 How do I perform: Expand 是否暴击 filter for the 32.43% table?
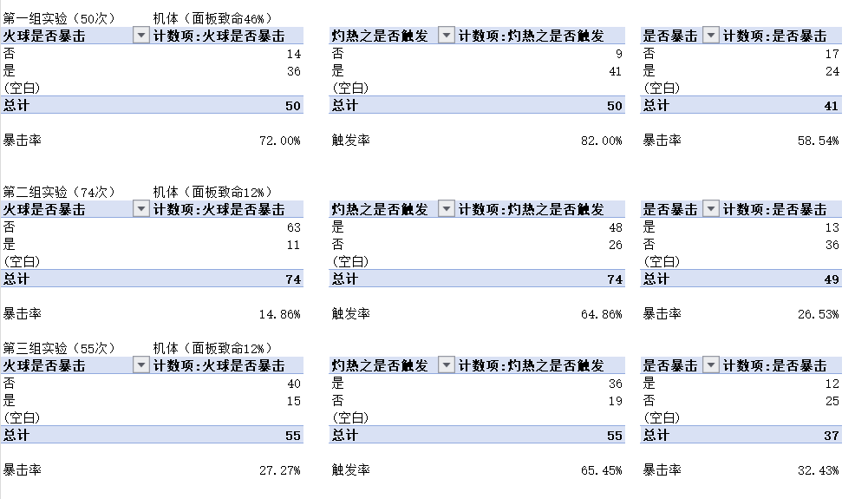tap(711, 365)
